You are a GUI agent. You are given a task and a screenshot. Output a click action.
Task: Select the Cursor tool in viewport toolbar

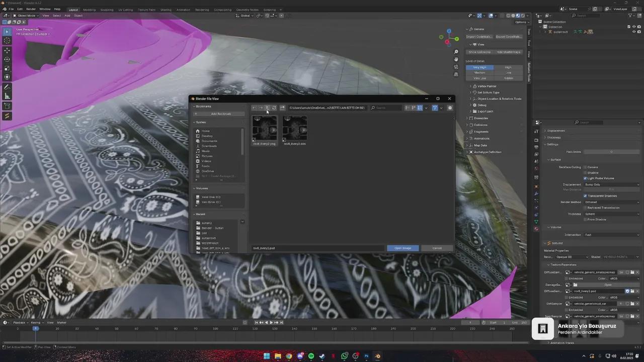point(7,40)
